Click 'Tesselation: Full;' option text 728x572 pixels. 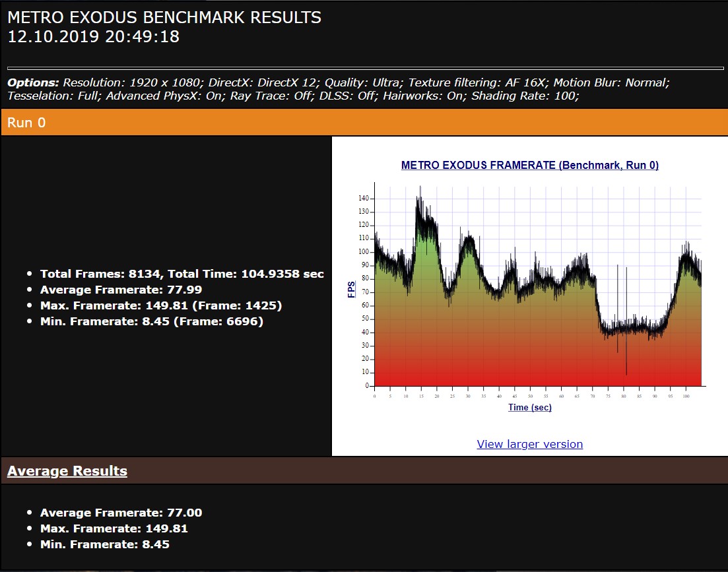pyautogui.click(x=55, y=96)
